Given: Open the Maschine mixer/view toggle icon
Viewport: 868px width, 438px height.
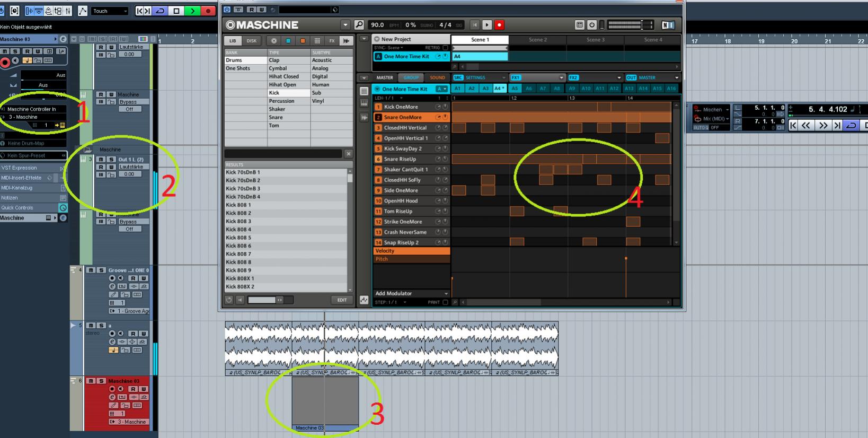Looking at the screenshot, I should point(579,25).
